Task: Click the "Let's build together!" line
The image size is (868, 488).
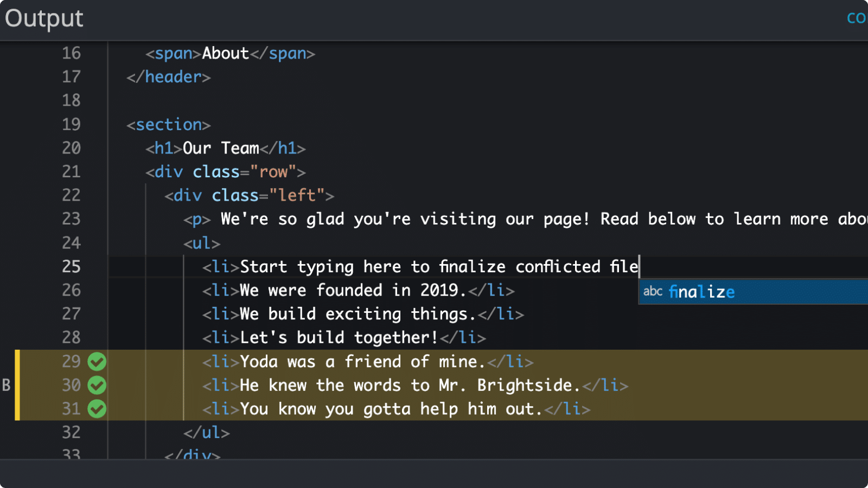Action: pyautogui.click(x=344, y=338)
